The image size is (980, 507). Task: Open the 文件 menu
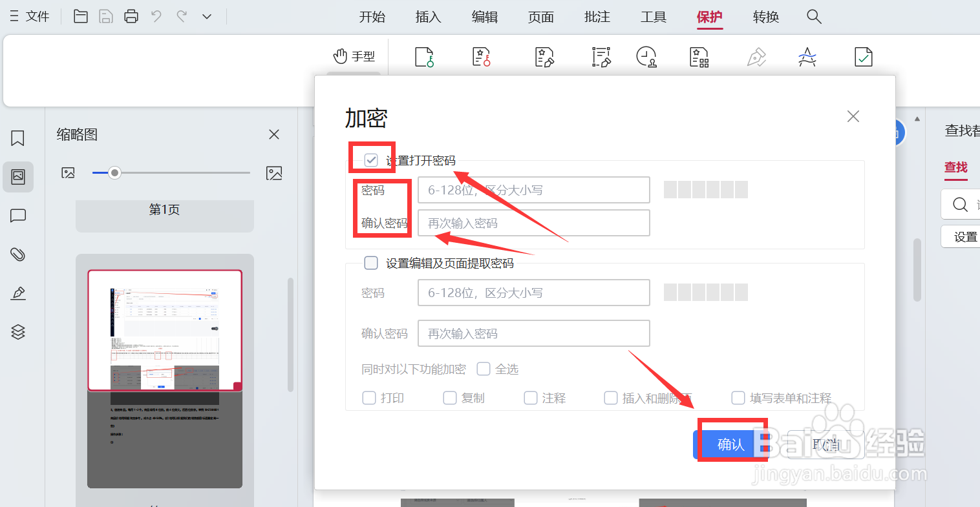(37, 16)
